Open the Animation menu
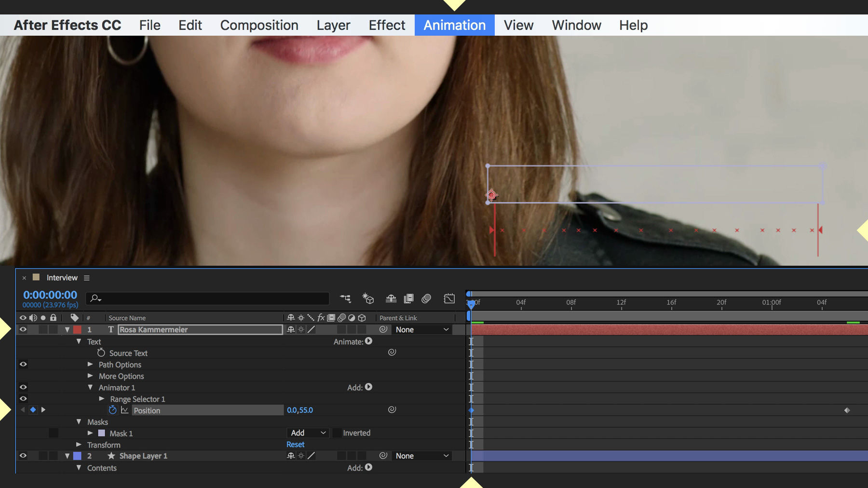This screenshot has height=488, width=868. point(454,25)
